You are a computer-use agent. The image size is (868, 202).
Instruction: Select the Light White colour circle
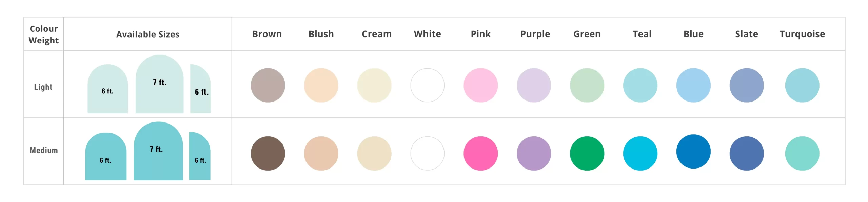pyautogui.click(x=427, y=85)
